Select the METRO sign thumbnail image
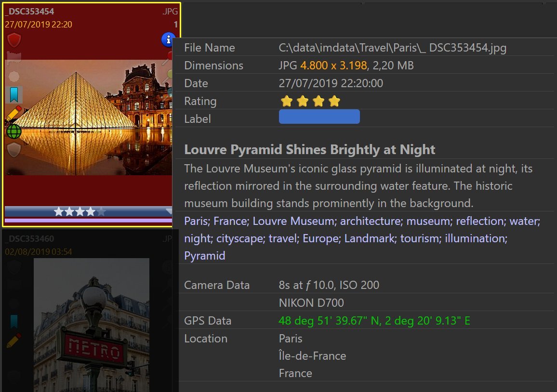557x392 pixels. point(92,325)
